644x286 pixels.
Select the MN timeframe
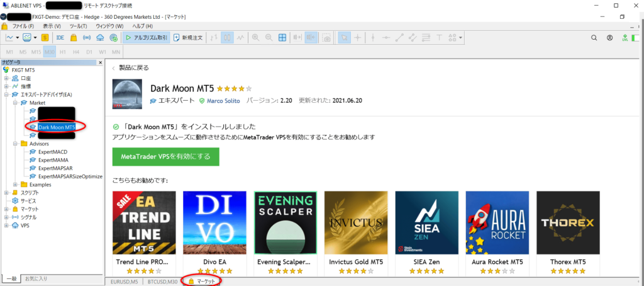point(116,52)
